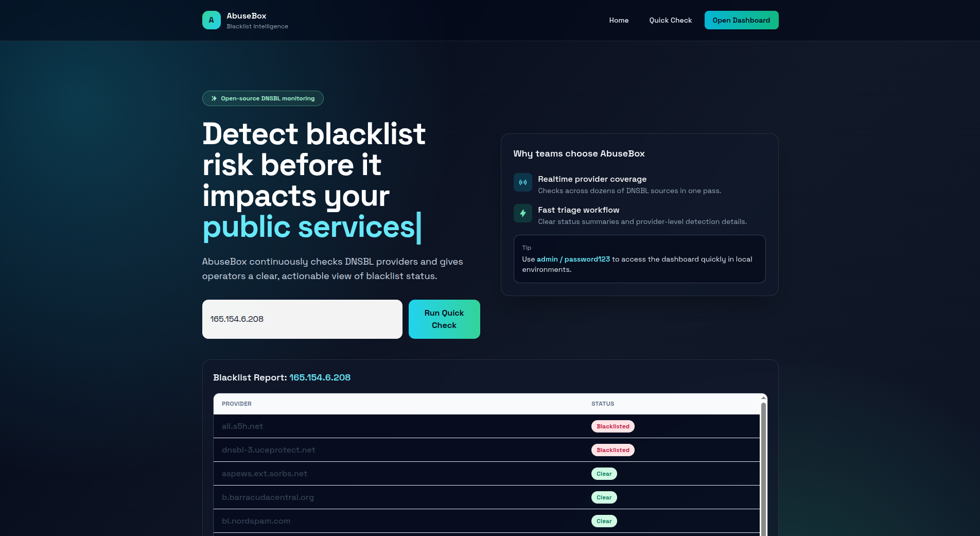The width and height of the screenshot is (980, 536).
Task: Select the all.s5h.net provider row
Action: click(x=486, y=426)
